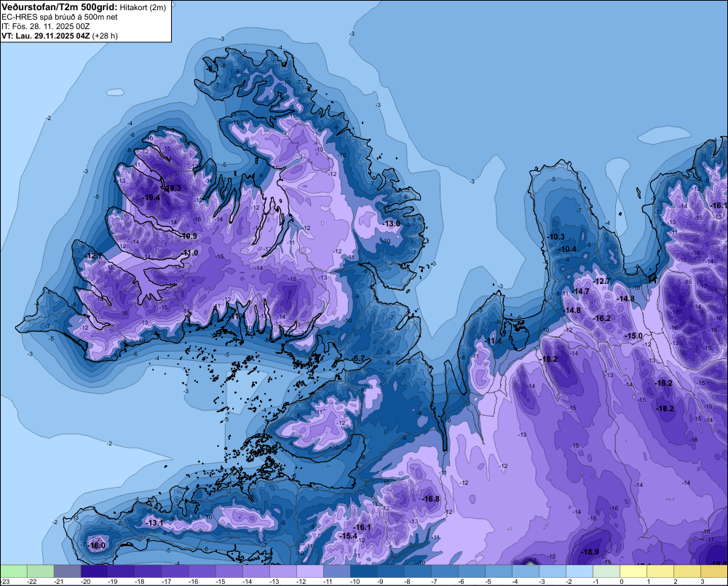Click the -7 label in the legend
728x586 pixels.
click(435, 582)
